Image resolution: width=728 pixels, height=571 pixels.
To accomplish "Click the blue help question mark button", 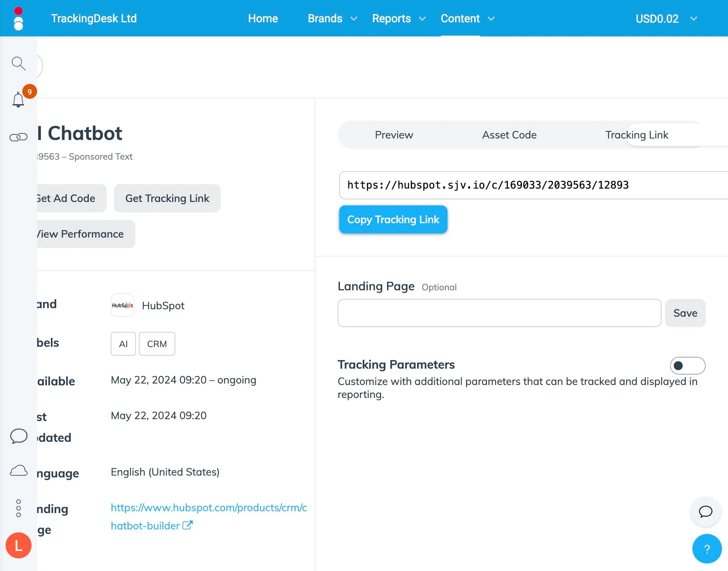I will 707,549.
